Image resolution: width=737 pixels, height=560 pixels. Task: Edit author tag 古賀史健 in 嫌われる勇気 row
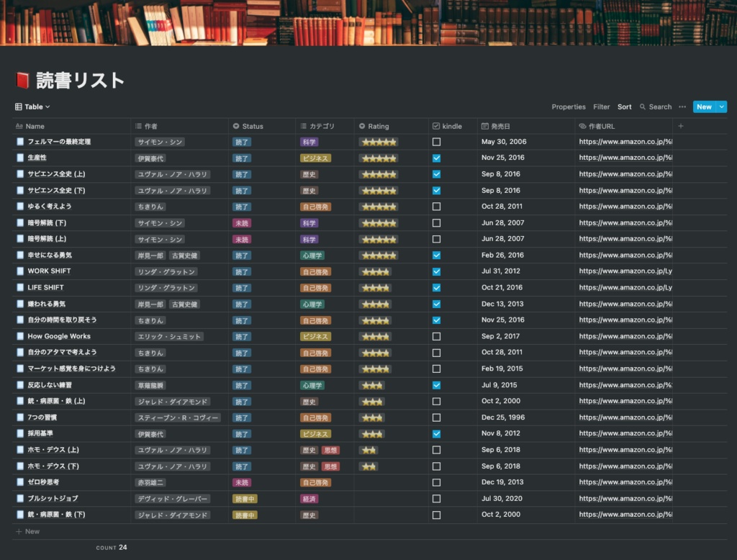[x=184, y=304]
